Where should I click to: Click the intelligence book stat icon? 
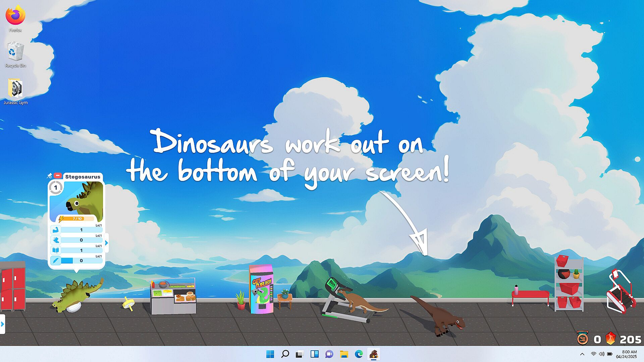tap(55, 250)
